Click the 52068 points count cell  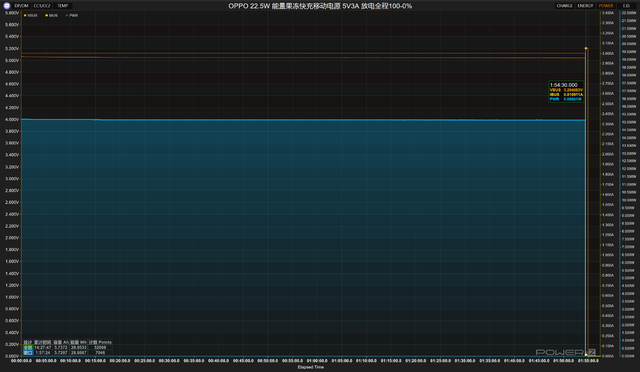tap(100, 347)
